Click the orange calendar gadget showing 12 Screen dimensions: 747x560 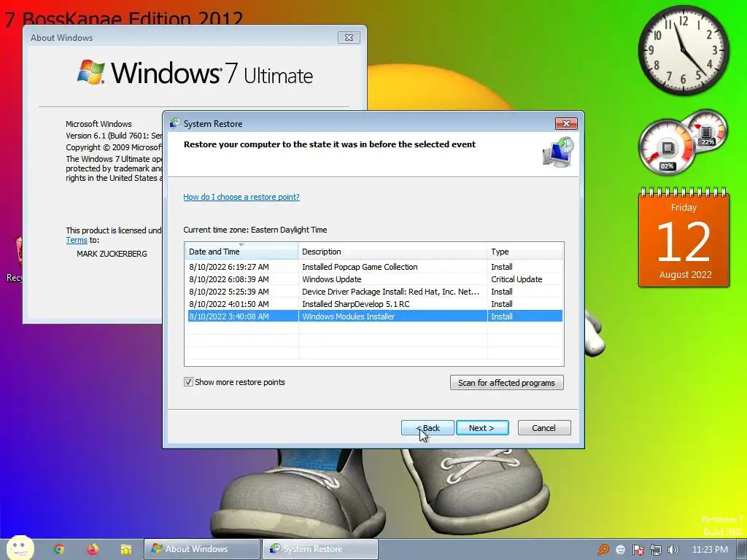[x=684, y=238]
